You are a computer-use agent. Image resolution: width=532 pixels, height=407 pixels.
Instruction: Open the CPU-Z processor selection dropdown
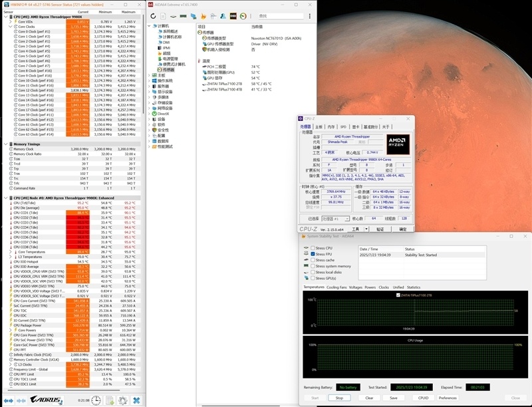pos(334,218)
